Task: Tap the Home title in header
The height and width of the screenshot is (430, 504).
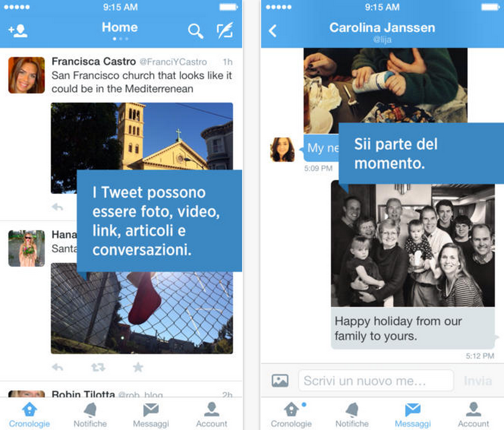Action: click(x=120, y=27)
